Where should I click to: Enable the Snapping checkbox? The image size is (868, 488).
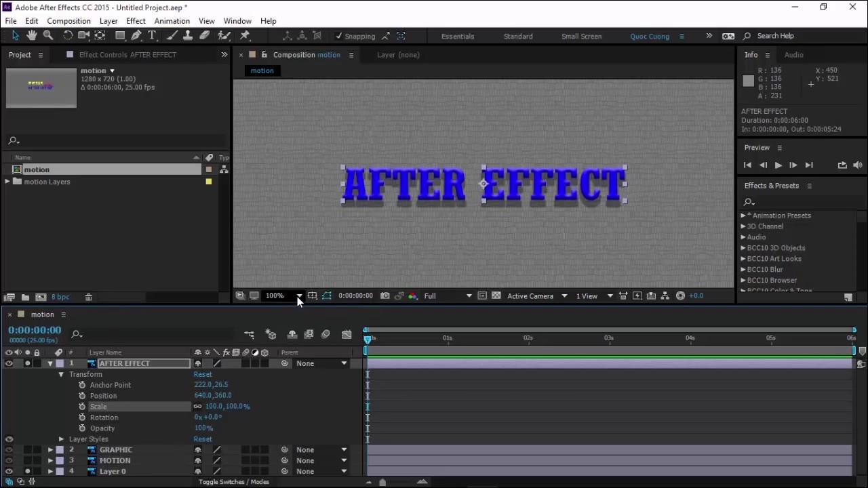click(339, 37)
